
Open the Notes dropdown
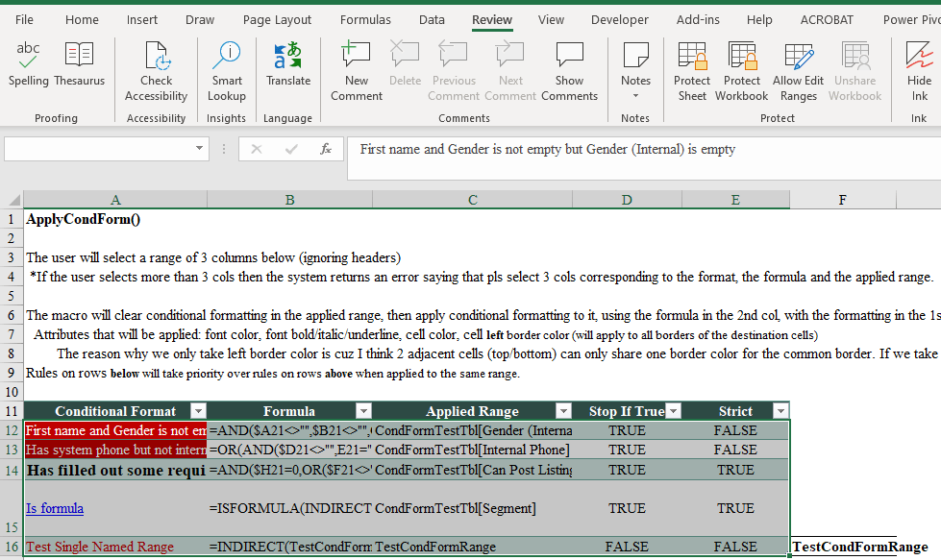635,72
